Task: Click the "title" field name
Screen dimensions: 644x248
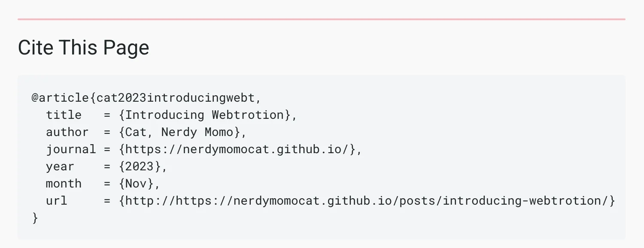Action: 64,115
